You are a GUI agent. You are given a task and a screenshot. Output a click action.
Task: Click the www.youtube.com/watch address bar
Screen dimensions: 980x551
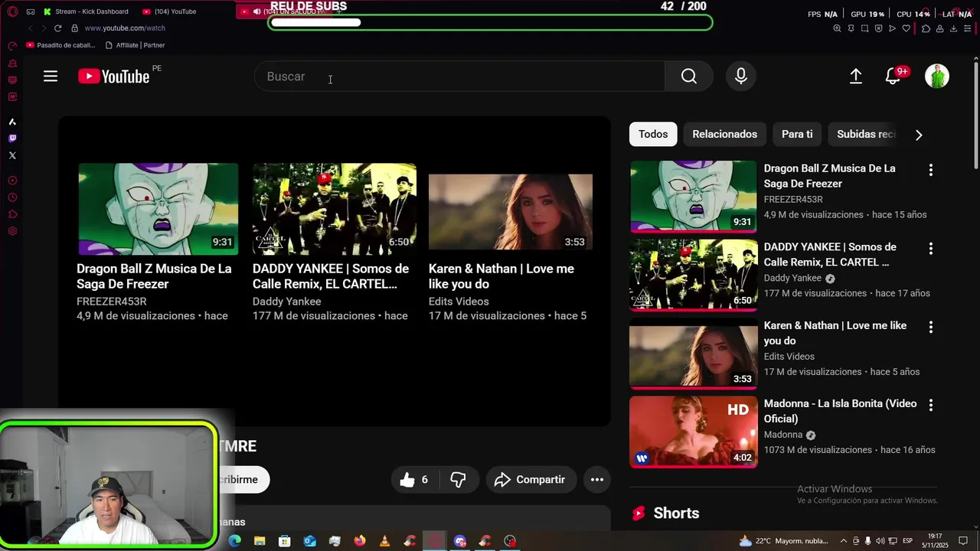point(125,28)
